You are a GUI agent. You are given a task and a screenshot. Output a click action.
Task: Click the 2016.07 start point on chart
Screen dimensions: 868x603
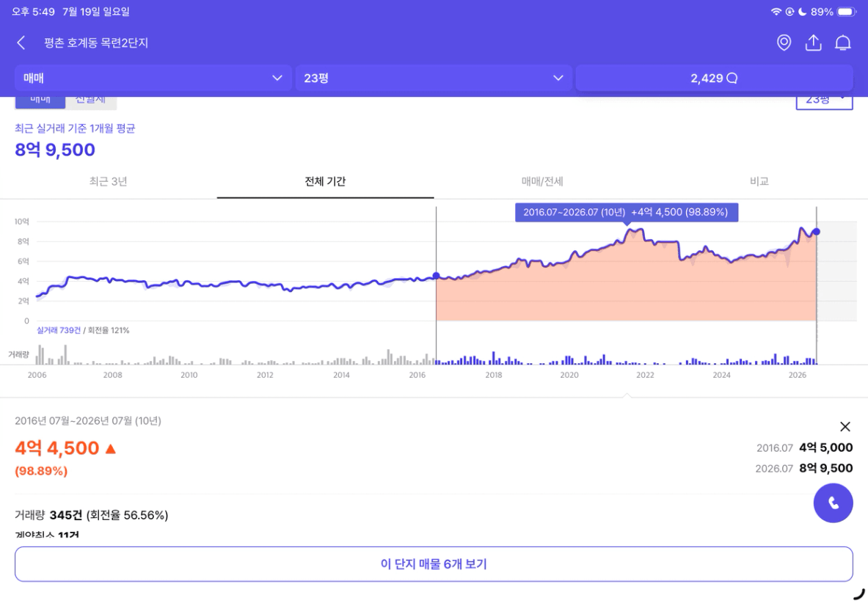[437, 276]
